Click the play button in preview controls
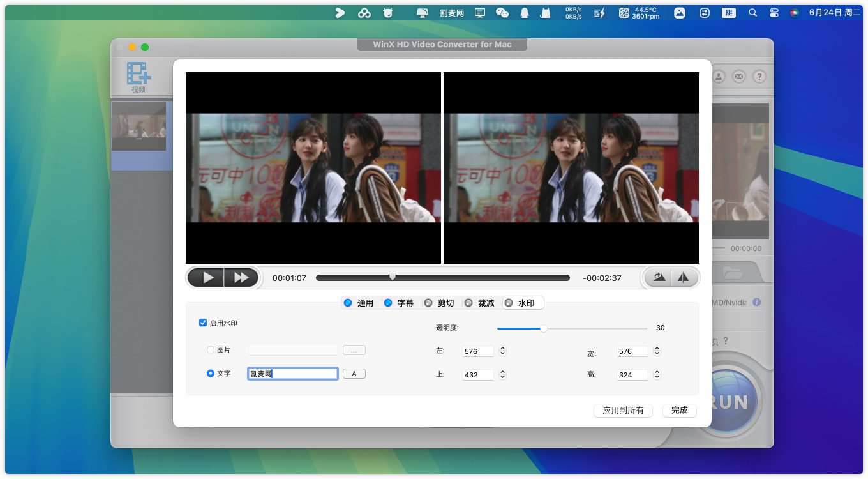The height and width of the screenshot is (479, 868). coord(208,278)
